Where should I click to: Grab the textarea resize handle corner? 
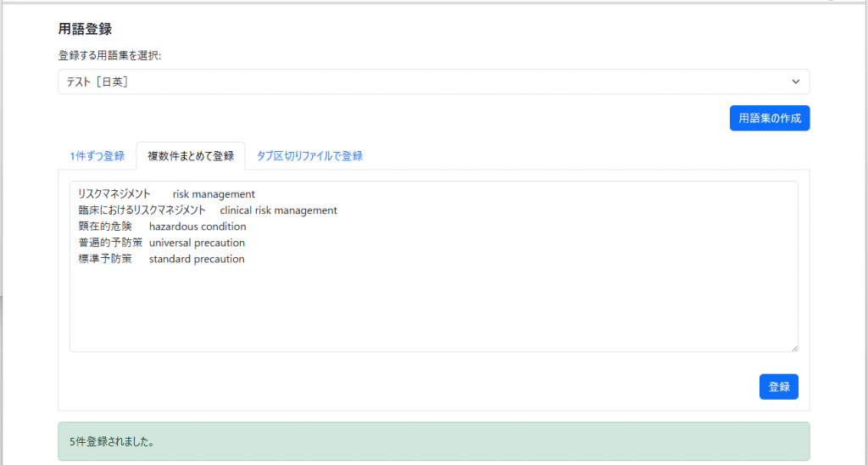coord(793,347)
